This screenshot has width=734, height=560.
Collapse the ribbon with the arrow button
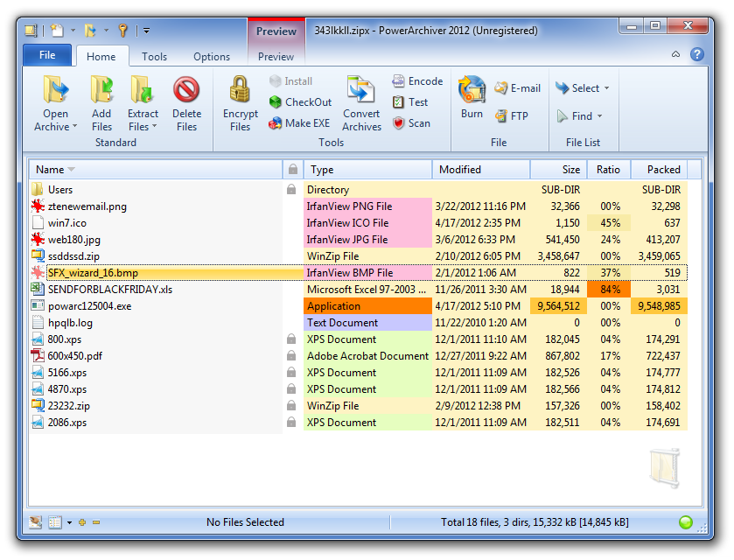pos(675,54)
